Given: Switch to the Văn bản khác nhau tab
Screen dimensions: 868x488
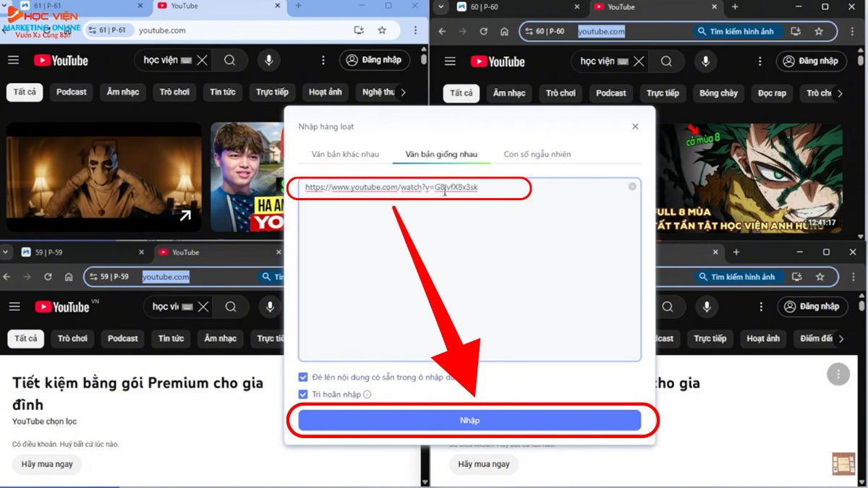Looking at the screenshot, I should coord(345,154).
